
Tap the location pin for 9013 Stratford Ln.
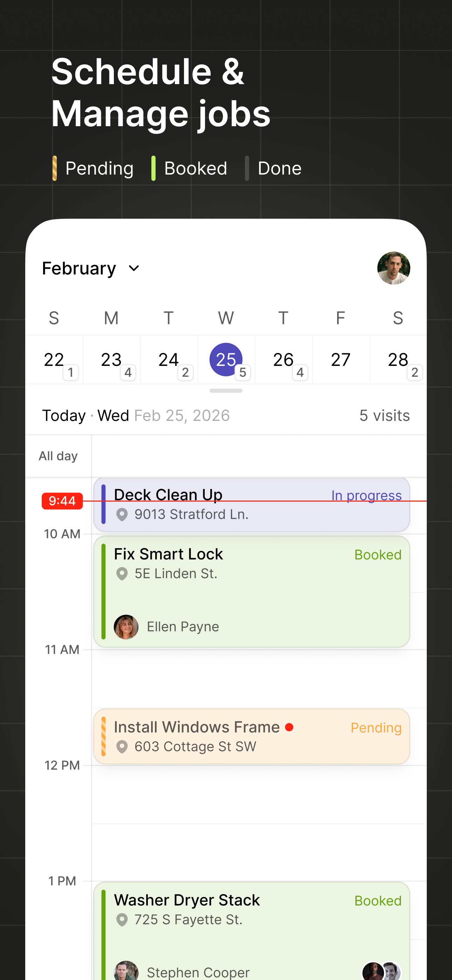click(x=122, y=514)
